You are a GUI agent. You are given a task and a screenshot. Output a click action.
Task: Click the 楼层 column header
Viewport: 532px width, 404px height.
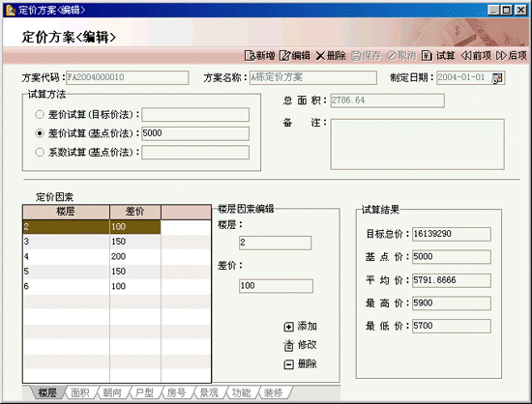pyautogui.click(x=66, y=212)
